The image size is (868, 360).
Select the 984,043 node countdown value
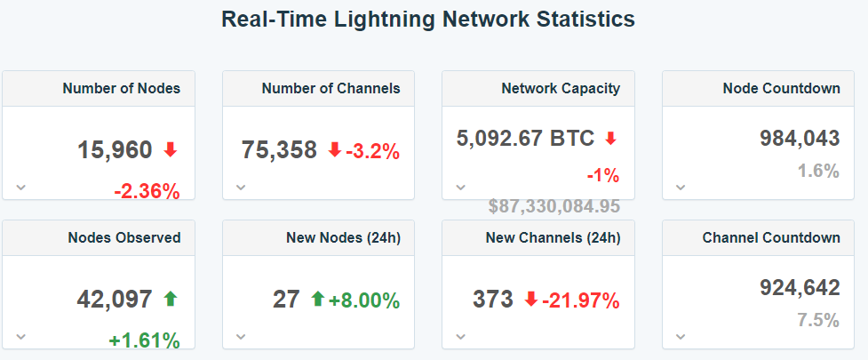[800, 139]
